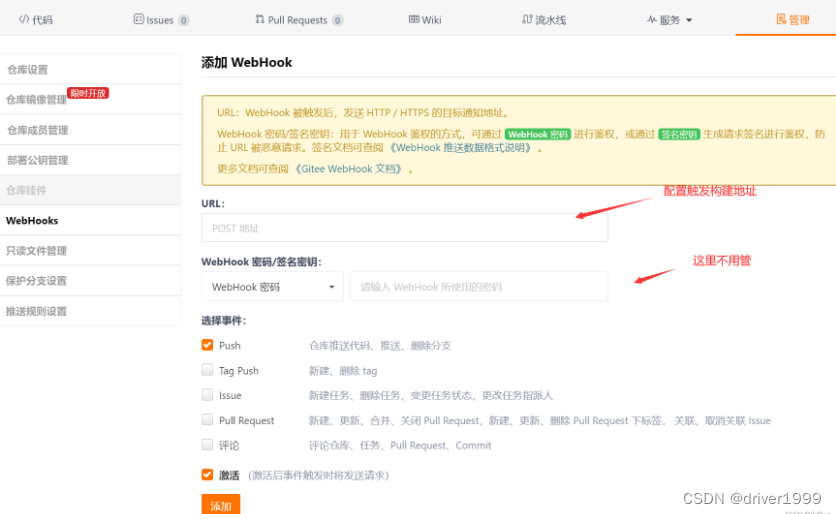Open 仓库成员管理 in the sidebar

pos(90,130)
